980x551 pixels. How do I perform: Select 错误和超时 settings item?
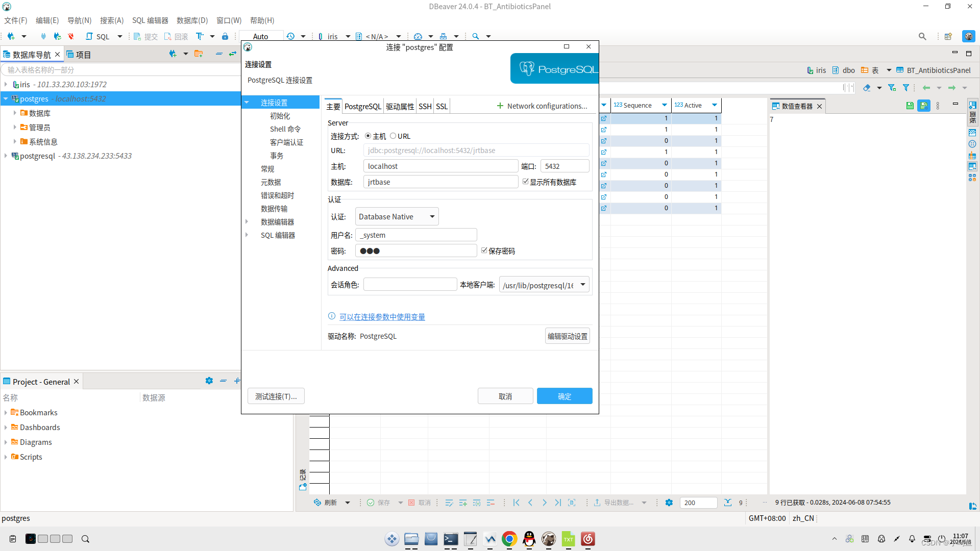click(x=277, y=195)
